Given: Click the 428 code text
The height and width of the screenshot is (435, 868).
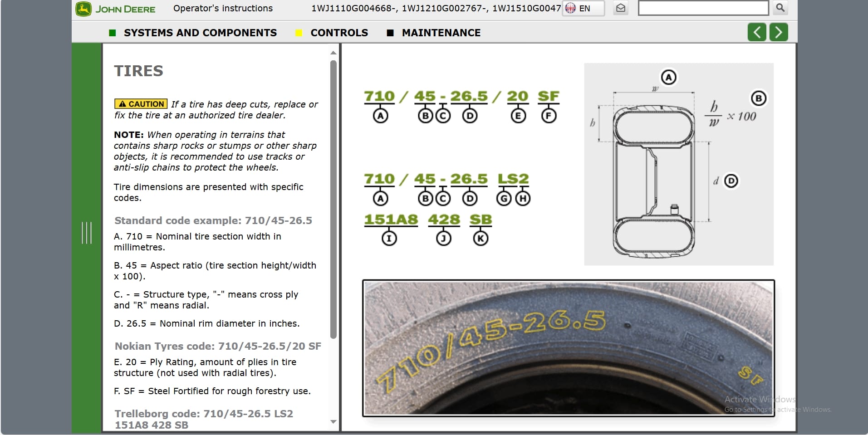Looking at the screenshot, I should (444, 220).
